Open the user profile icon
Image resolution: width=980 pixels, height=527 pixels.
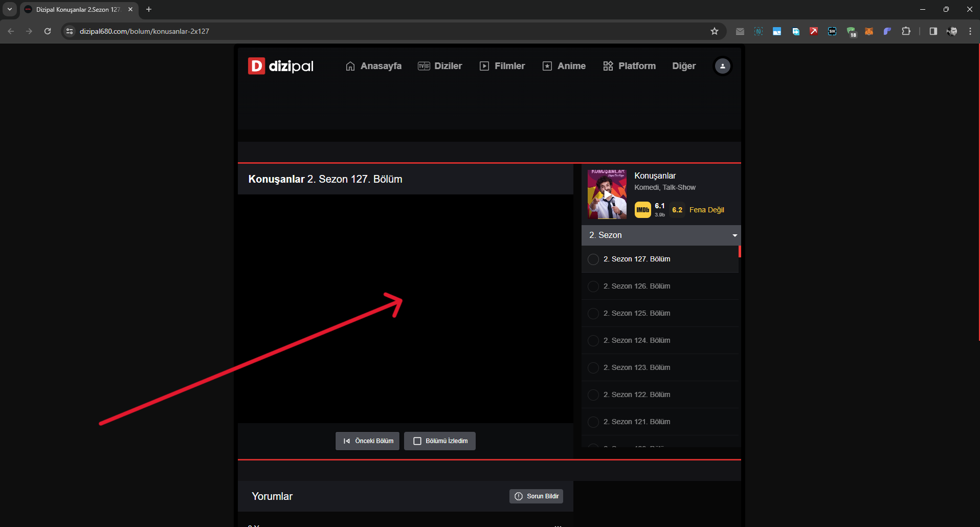coord(722,66)
